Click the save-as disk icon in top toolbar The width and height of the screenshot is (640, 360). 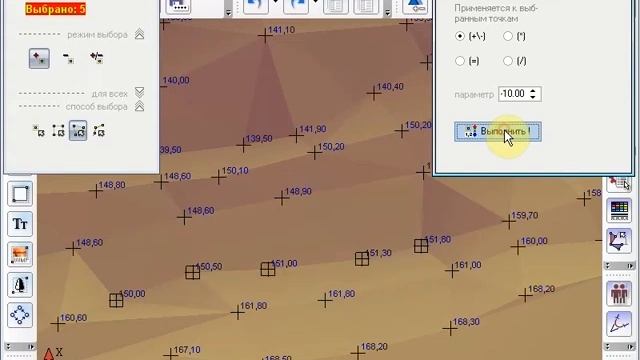point(178,6)
